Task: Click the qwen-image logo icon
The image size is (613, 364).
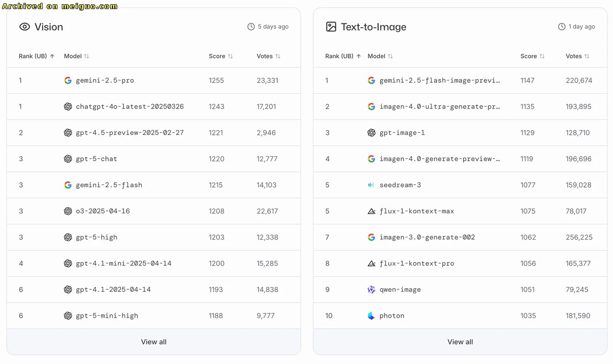Action: [x=372, y=289]
